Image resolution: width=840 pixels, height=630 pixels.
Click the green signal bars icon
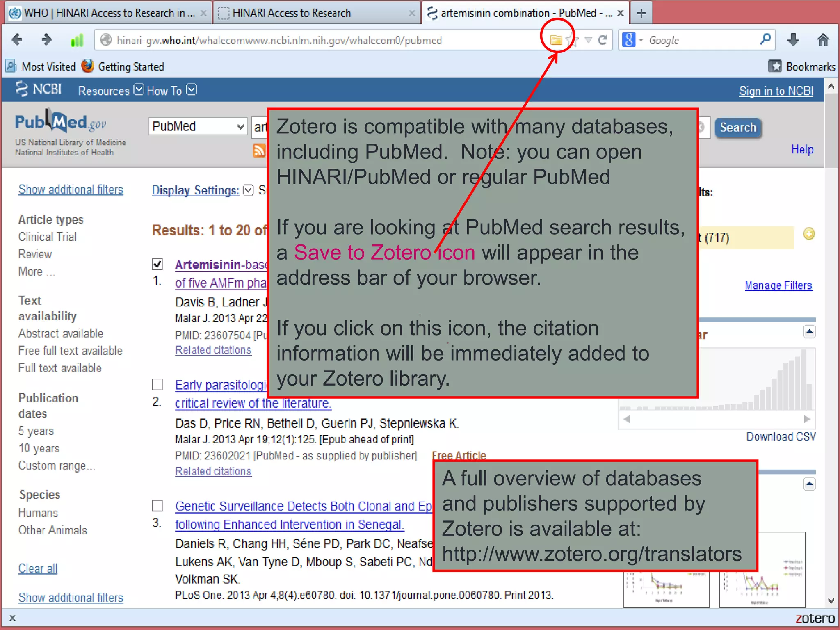[x=77, y=40]
